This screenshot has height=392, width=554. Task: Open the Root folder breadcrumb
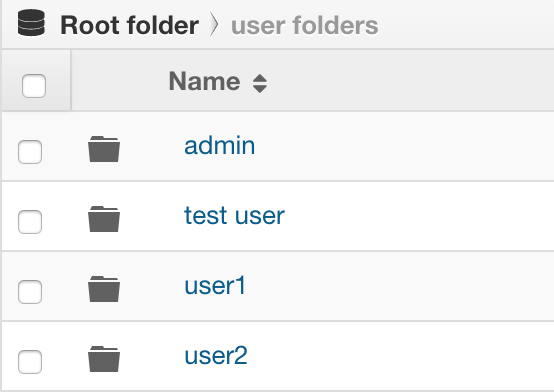click(129, 25)
